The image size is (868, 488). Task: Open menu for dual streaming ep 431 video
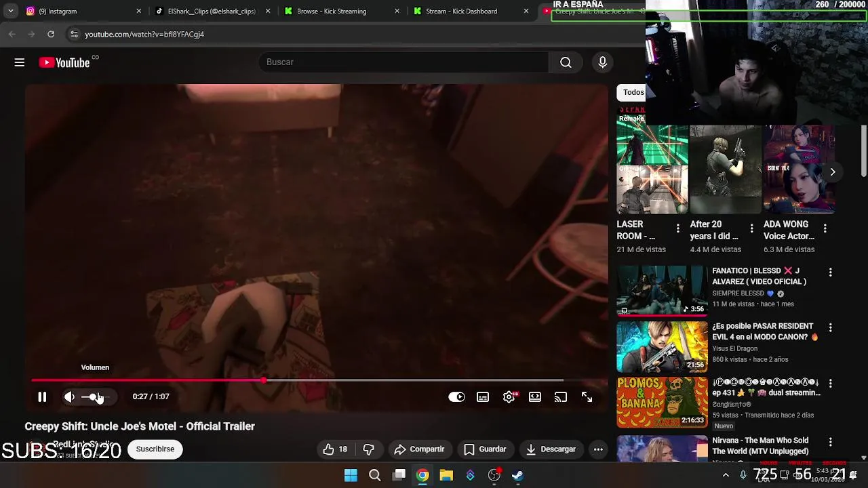[830, 384]
